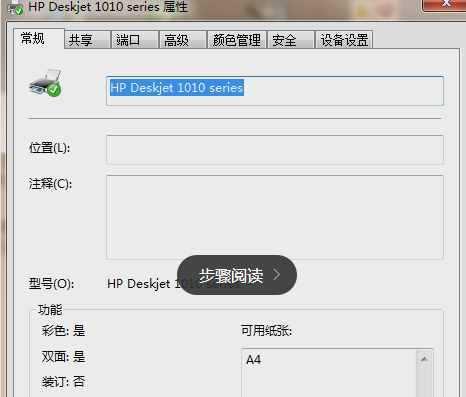The width and height of the screenshot is (466, 397).
Task: Open the 设备设置 tab
Action: (344, 40)
